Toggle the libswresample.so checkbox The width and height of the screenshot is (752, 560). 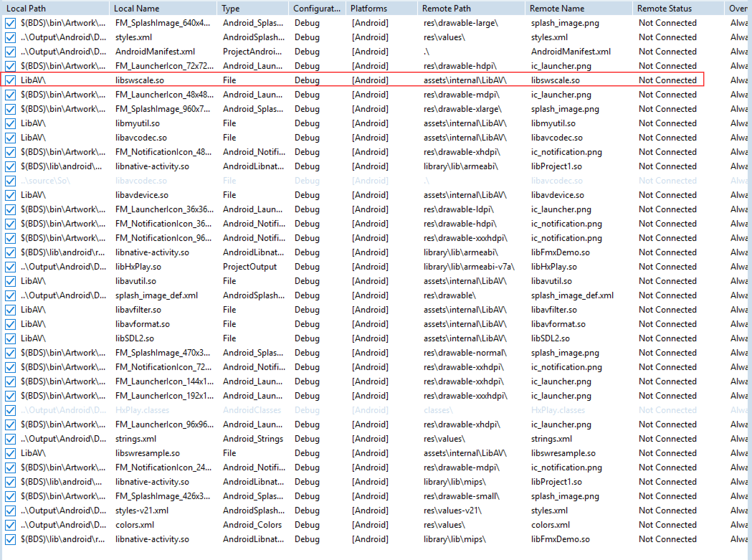point(10,453)
